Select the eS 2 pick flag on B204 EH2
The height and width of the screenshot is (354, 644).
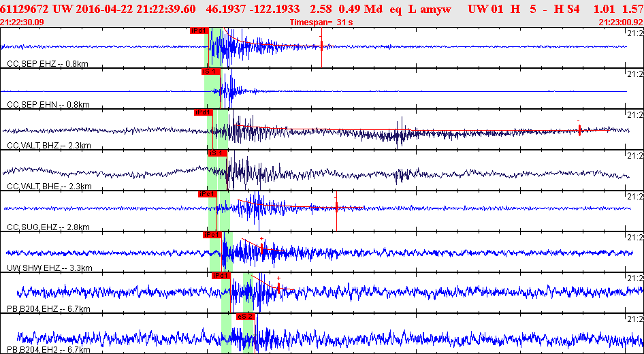pyautogui.click(x=246, y=317)
